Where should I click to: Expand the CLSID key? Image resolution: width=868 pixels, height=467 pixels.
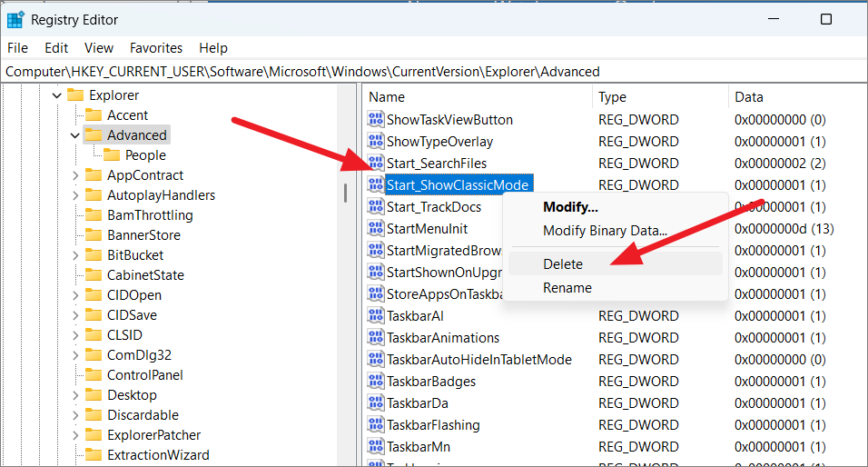(x=75, y=335)
